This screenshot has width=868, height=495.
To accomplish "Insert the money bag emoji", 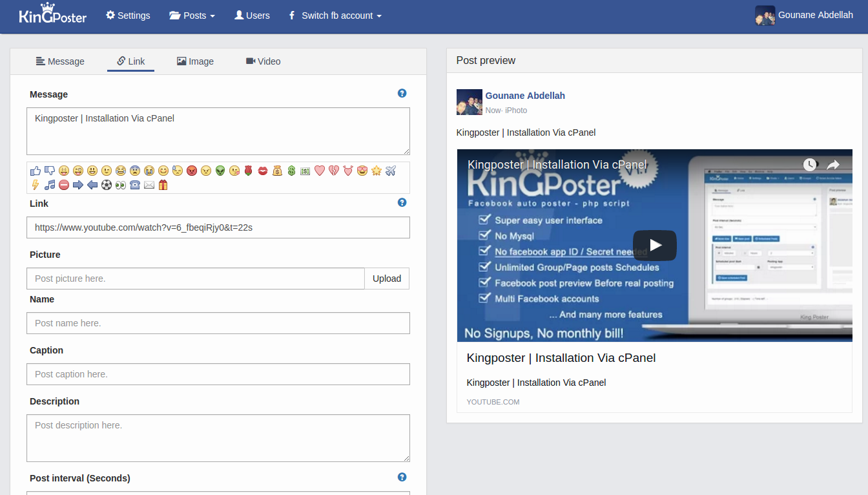I will tap(277, 171).
